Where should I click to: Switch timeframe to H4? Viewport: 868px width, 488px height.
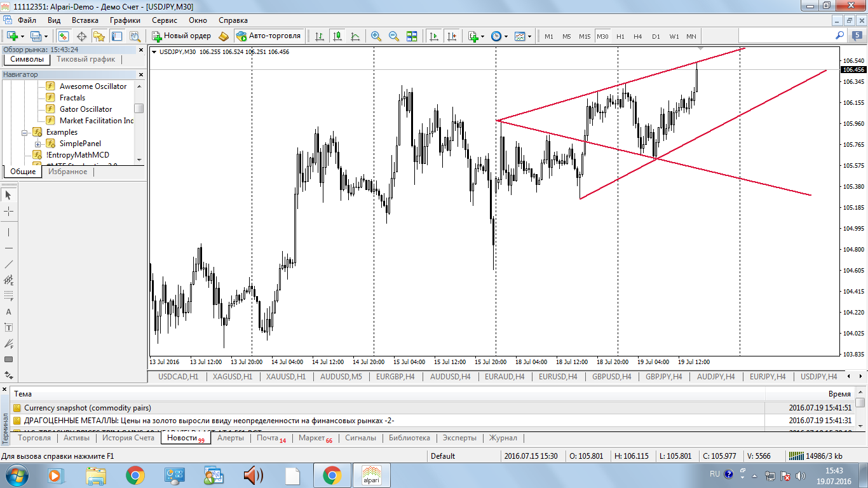tap(638, 36)
